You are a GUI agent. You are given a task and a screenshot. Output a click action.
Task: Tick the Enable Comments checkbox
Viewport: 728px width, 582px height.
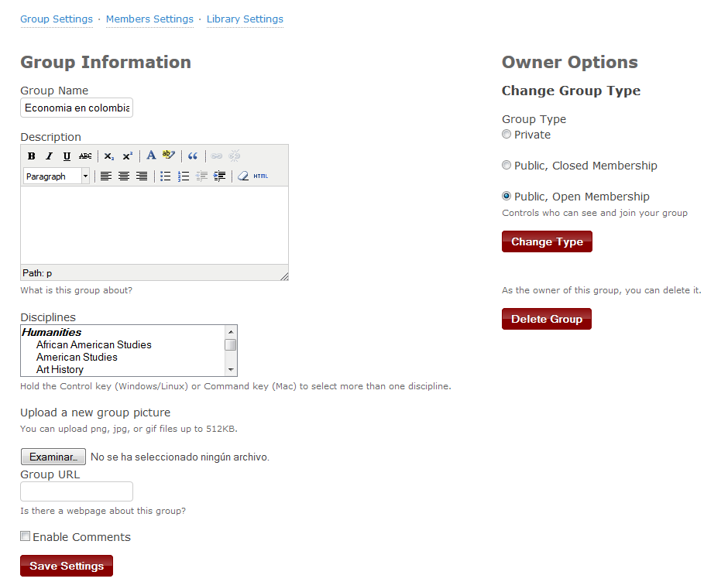(26, 536)
